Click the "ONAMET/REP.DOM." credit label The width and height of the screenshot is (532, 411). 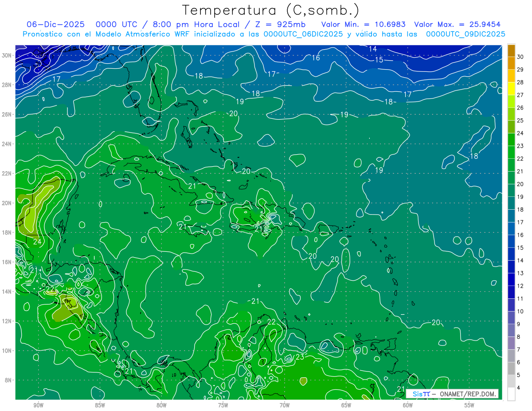click(467, 394)
